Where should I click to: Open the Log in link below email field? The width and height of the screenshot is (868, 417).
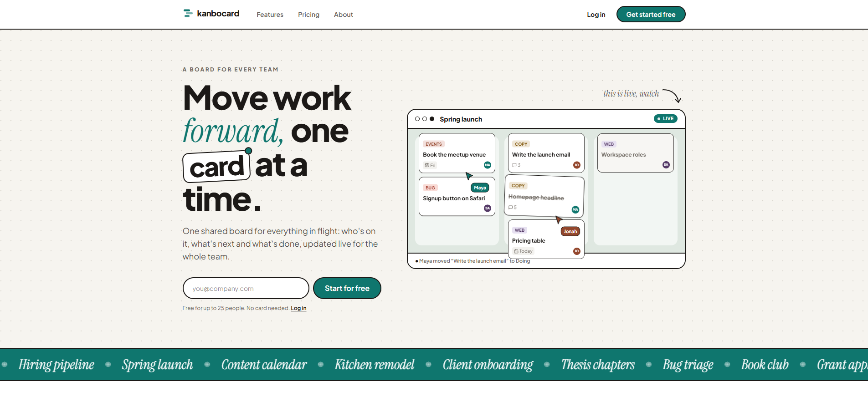click(x=298, y=308)
